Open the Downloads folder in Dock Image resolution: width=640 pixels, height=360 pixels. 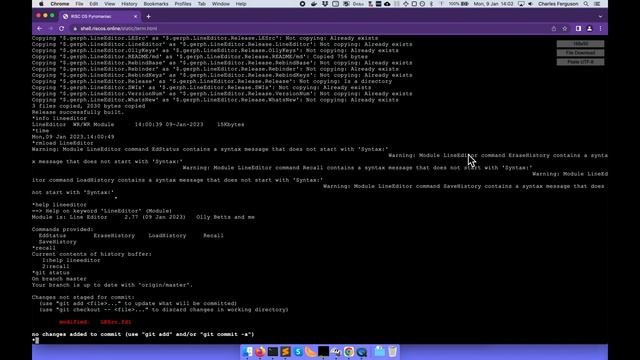click(x=380, y=351)
